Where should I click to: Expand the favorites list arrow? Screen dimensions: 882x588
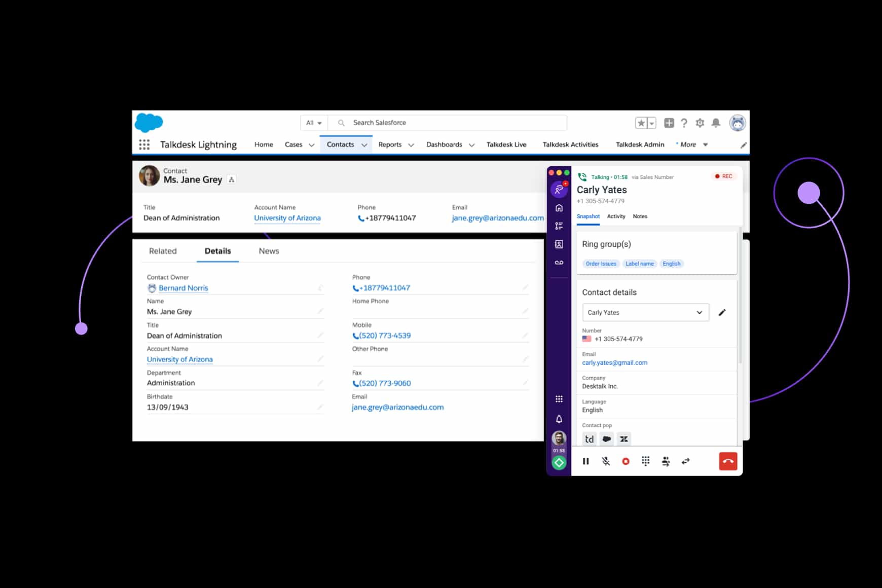click(x=652, y=123)
